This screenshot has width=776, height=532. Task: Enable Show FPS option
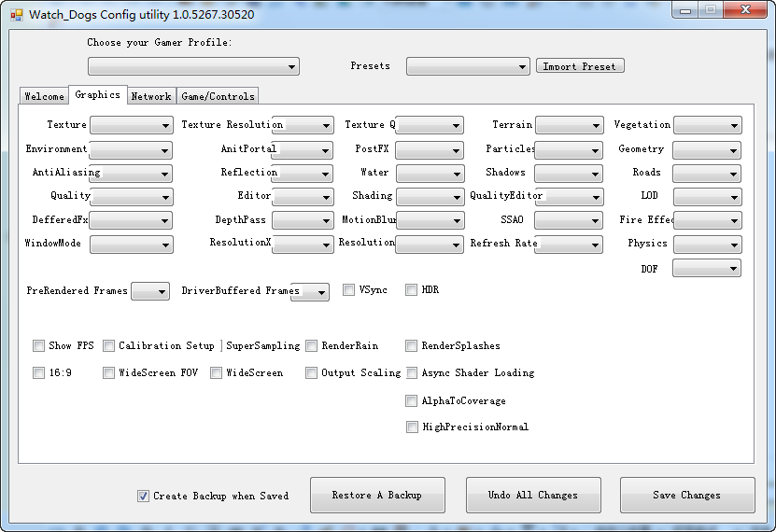click(x=38, y=345)
